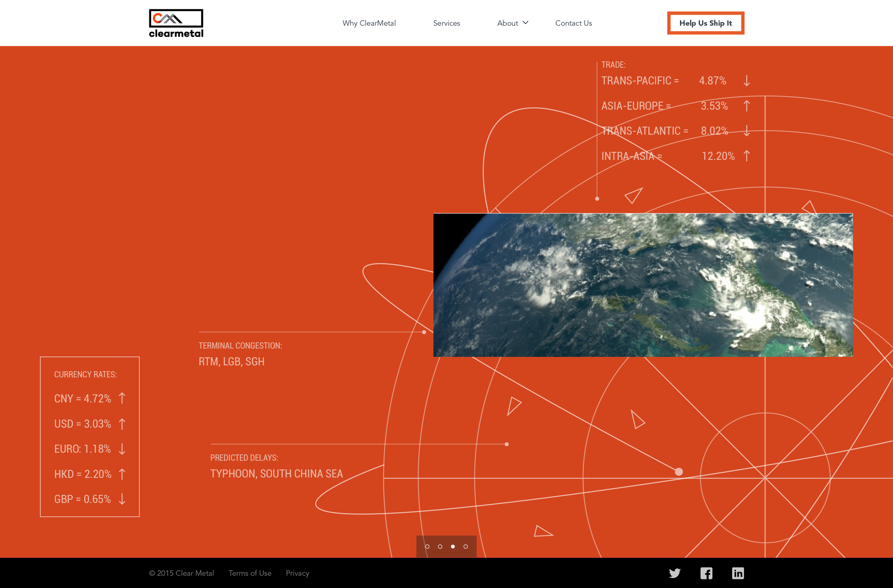
Task: Click the PREDICTED DELAYS: heading
Action: pyautogui.click(x=244, y=458)
